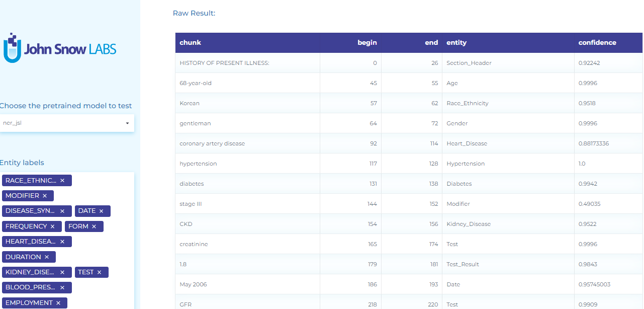Click the Test_Result entity cell
Viewport: 644px width, 309px height.
508,264
